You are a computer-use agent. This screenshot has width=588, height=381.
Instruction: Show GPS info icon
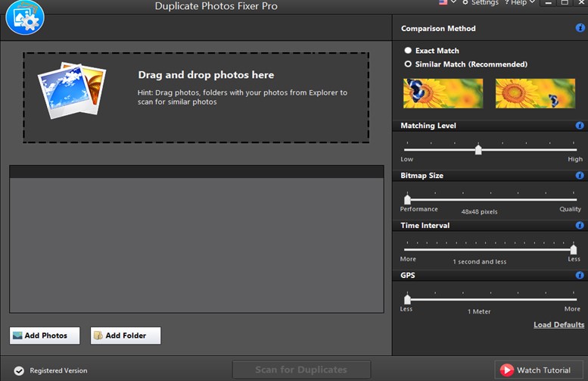[x=580, y=275]
